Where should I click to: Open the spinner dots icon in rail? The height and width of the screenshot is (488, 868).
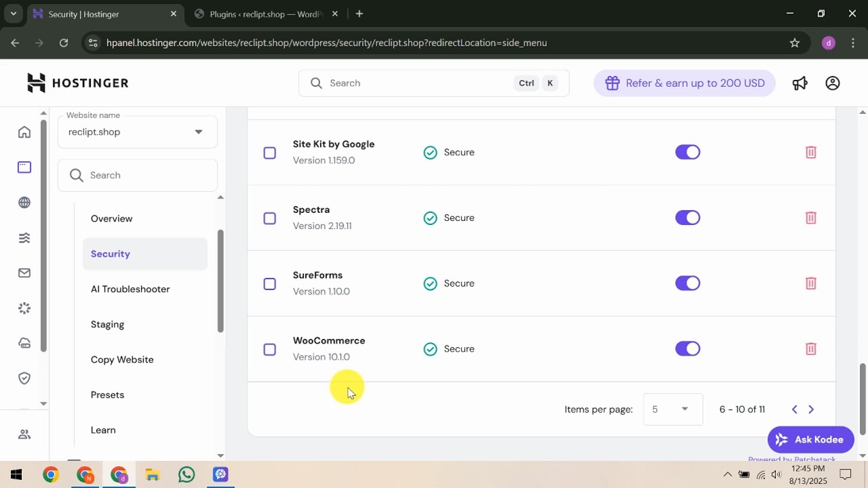pos(24,308)
